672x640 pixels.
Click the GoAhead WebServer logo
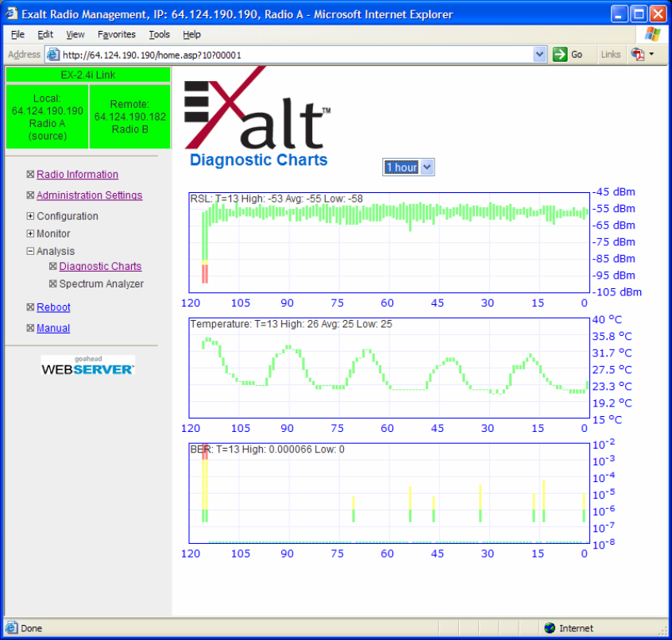(88, 365)
